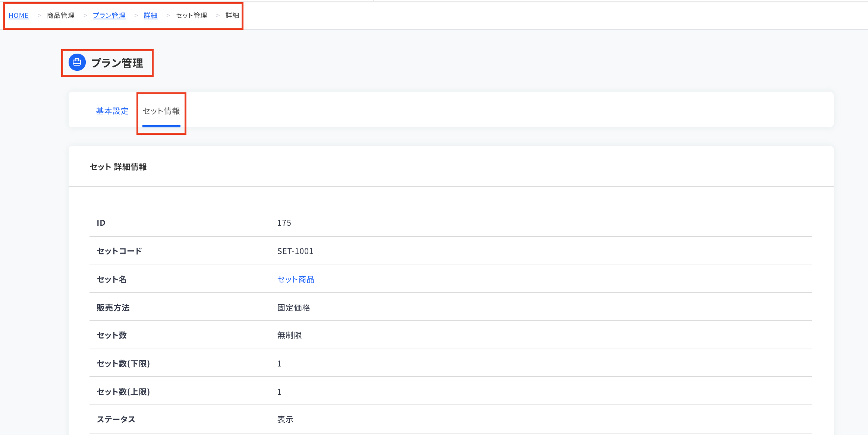Click the セット管理 breadcrumb text
This screenshot has height=435, width=868.
(x=191, y=15)
